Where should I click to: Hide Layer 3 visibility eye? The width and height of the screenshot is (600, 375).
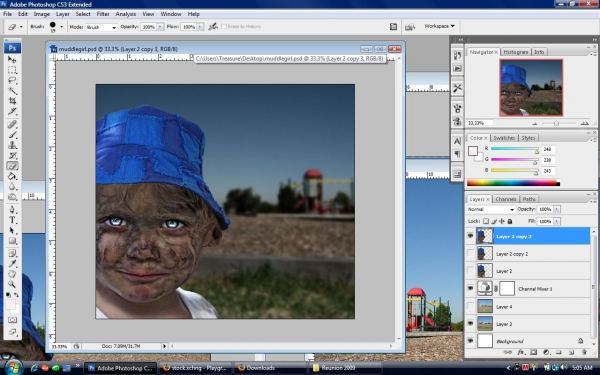pyautogui.click(x=470, y=323)
